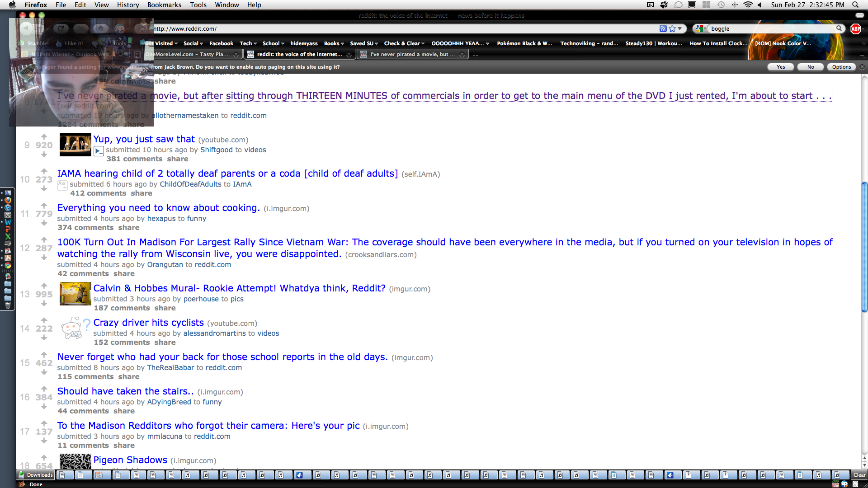Image resolution: width=868 pixels, height=488 pixels.
Task: Open the Bookmarks menu
Action: (x=164, y=5)
